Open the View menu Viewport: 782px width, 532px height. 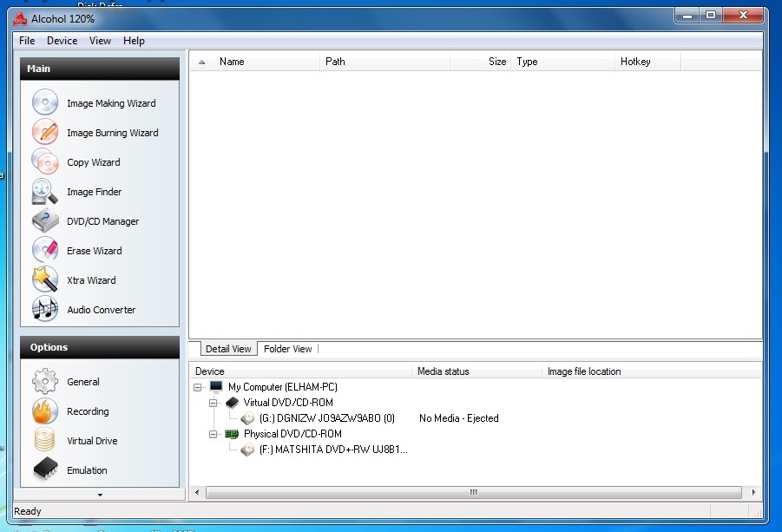tap(100, 41)
